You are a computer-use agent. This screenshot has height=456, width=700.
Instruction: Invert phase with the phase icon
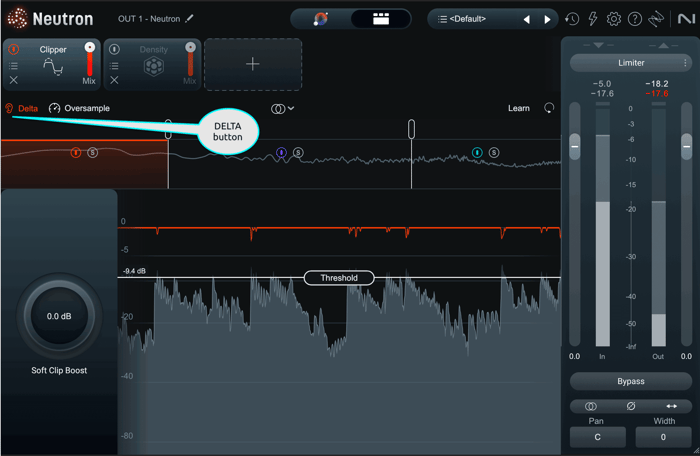[631, 406]
